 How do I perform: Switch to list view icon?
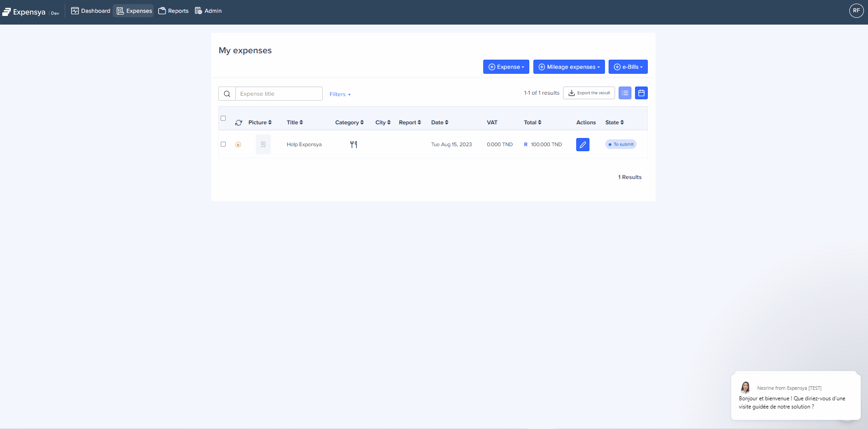click(x=625, y=93)
